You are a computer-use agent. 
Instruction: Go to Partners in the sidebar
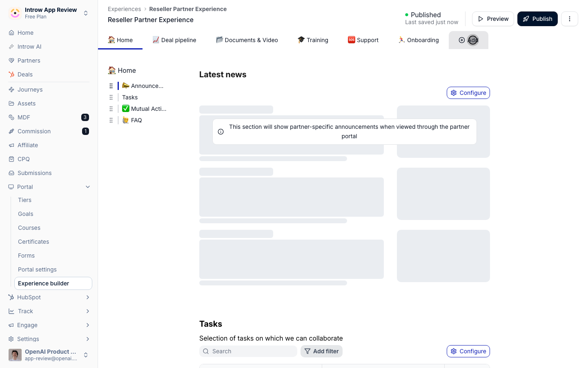point(49,61)
